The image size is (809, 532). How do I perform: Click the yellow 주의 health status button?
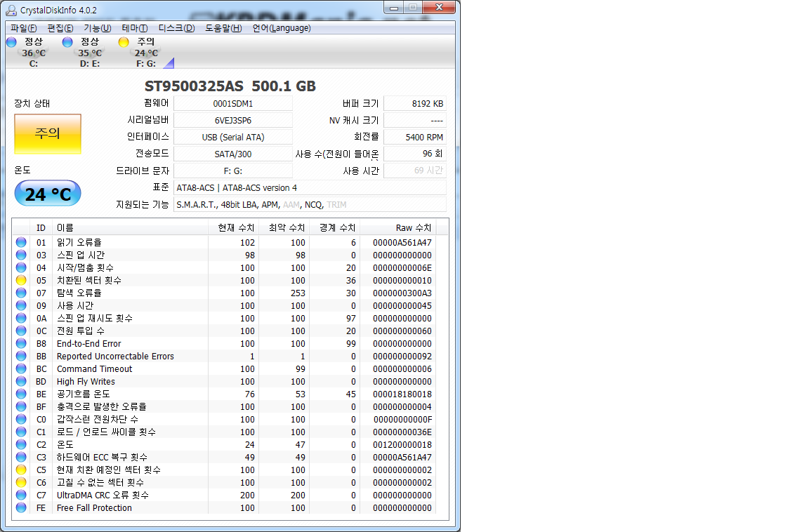pyautogui.click(x=48, y=134)
